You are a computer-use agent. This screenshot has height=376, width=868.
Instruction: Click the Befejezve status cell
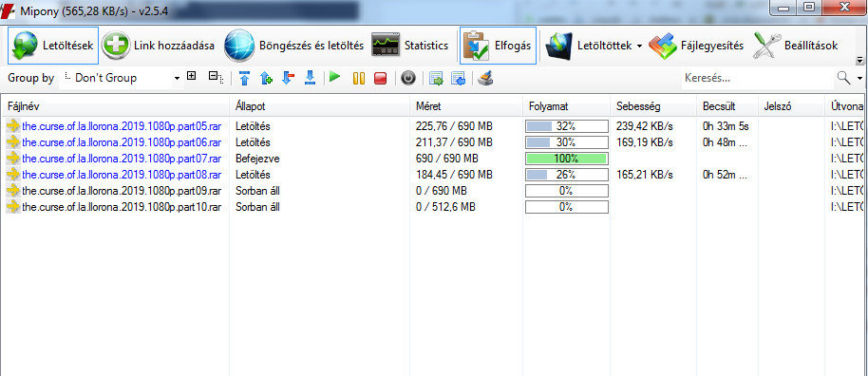[257, 159]
